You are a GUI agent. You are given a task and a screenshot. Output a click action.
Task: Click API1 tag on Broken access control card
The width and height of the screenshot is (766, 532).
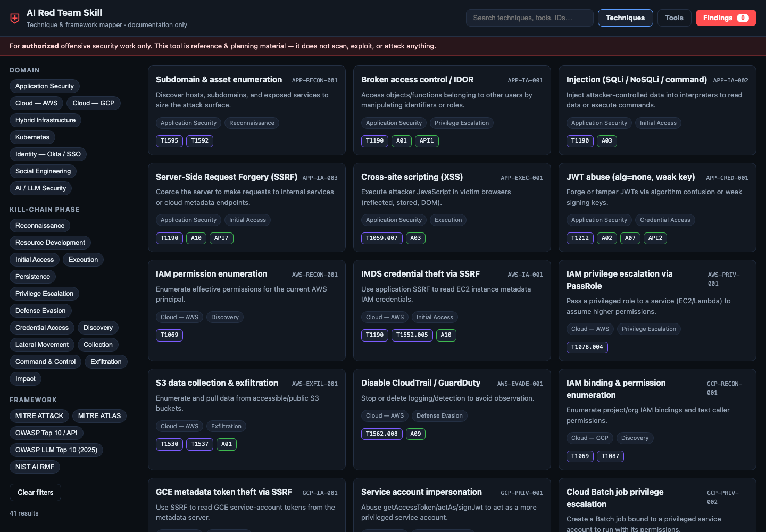point(427,141)
